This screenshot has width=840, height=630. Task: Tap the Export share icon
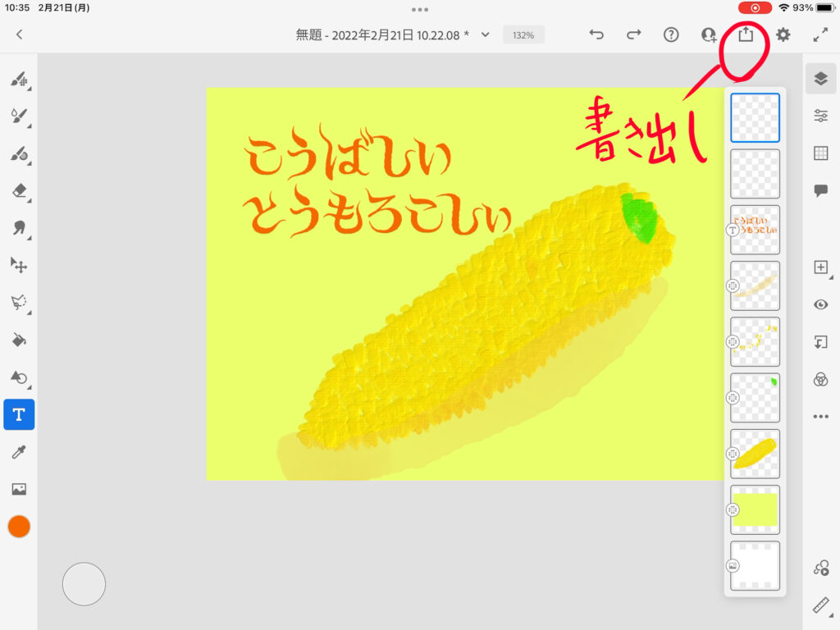pyautogui.click(x=746, y=34)
